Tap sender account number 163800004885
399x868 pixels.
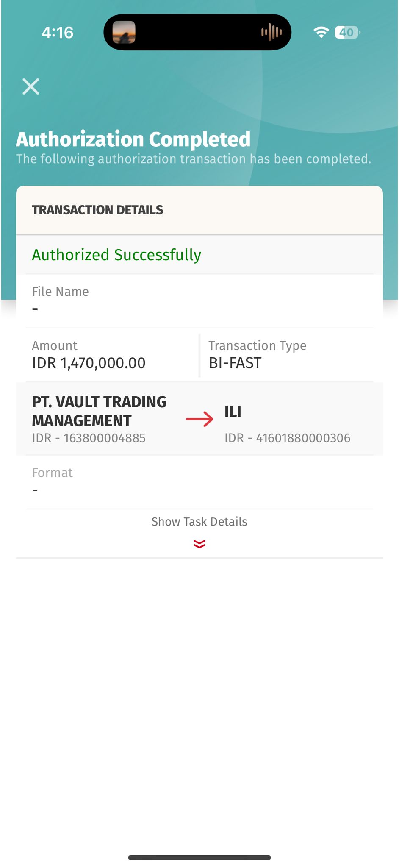point(89,438)
